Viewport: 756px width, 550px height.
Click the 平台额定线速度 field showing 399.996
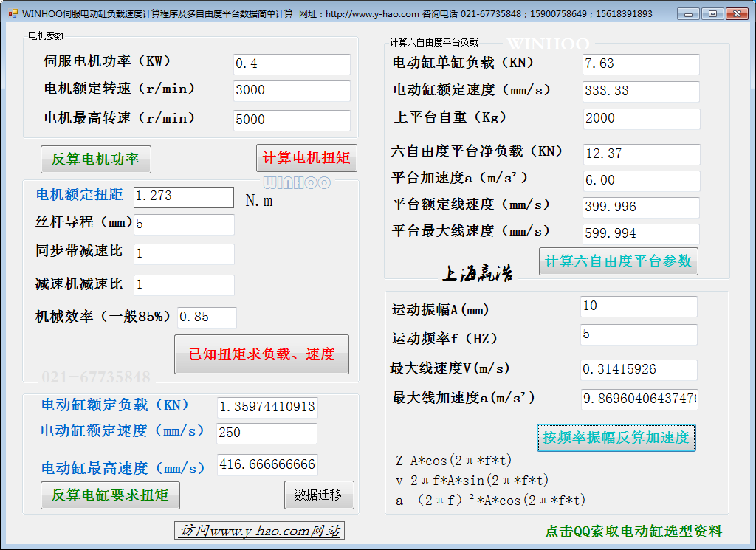pyautogui.click(x=642, y=207)
